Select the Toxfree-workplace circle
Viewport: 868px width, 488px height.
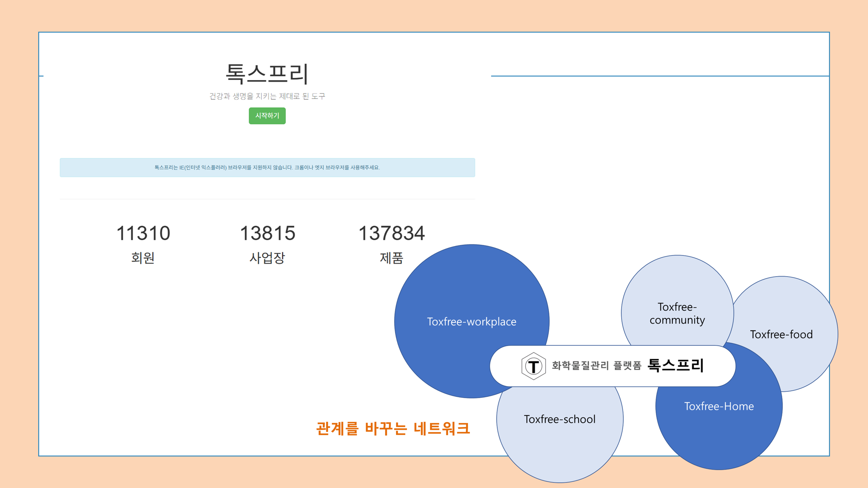coord(472,321)
